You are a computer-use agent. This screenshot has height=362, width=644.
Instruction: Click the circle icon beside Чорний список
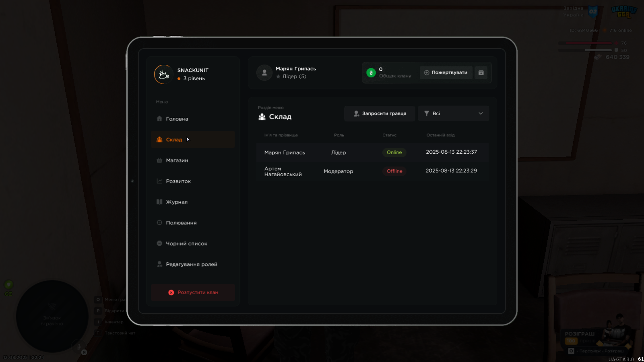pos(159,243)
